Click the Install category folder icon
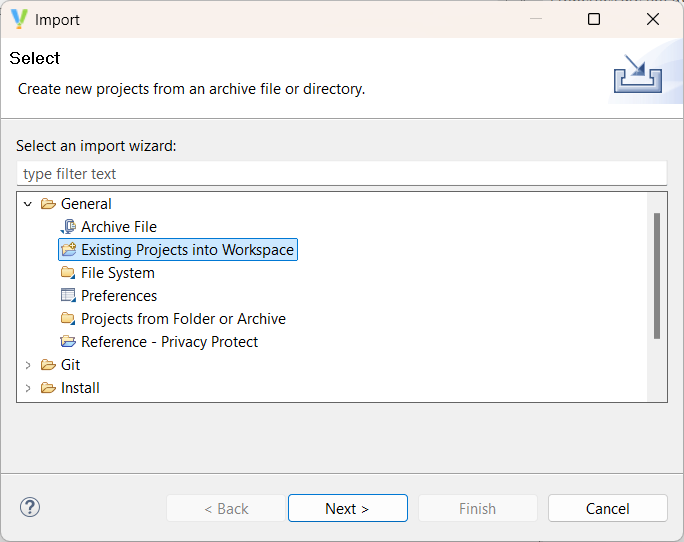The image size is (684, 542). pos(48,388)
